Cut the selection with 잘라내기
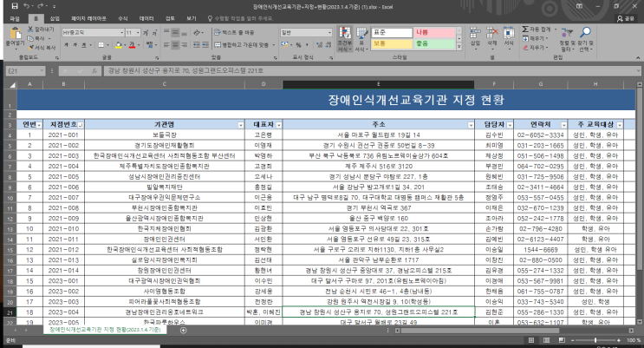 41,30
